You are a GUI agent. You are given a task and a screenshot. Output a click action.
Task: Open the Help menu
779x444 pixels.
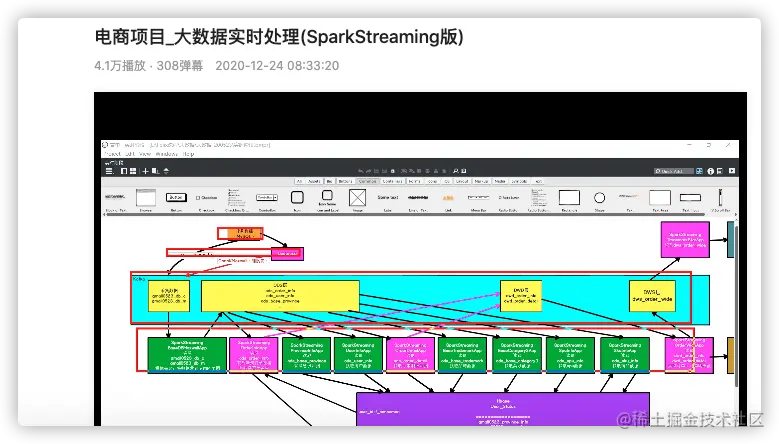pyautogui.click(x=188, y=154)
